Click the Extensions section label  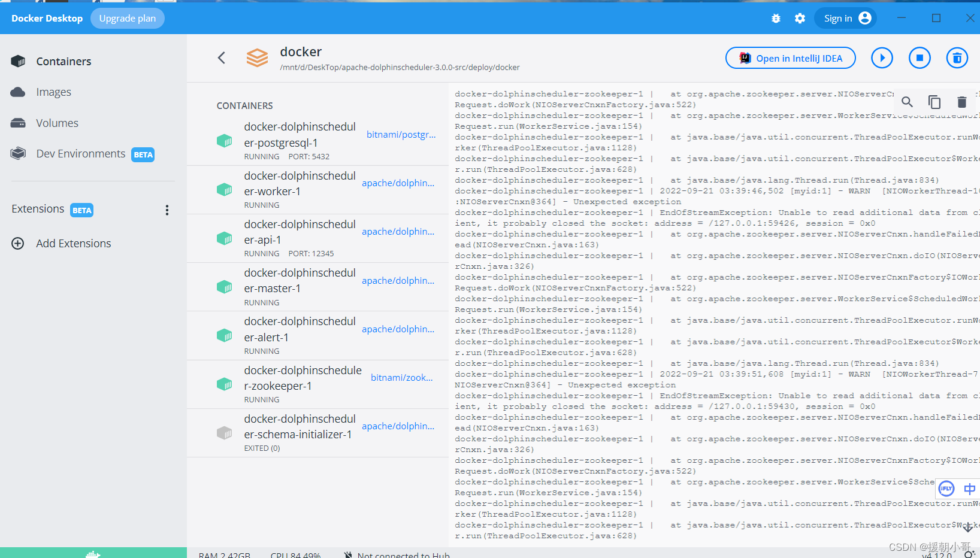coord(38,209)
